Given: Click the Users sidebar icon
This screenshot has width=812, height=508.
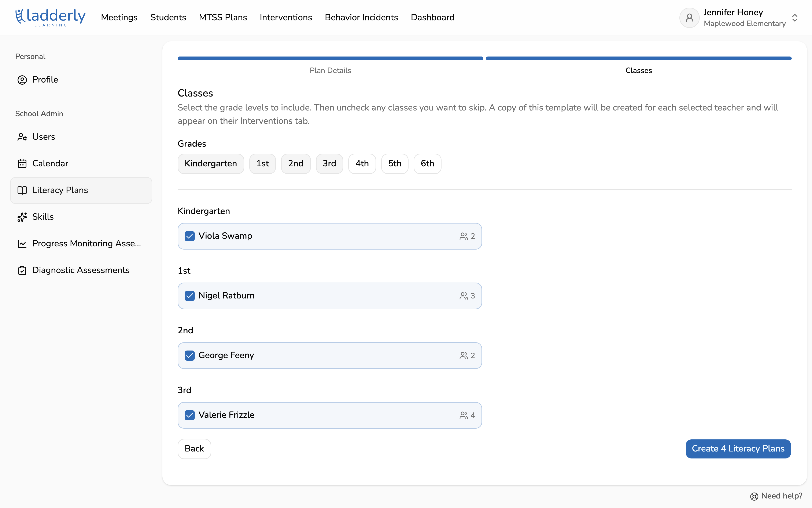Looking at the screenshot, I should point(22,137).
